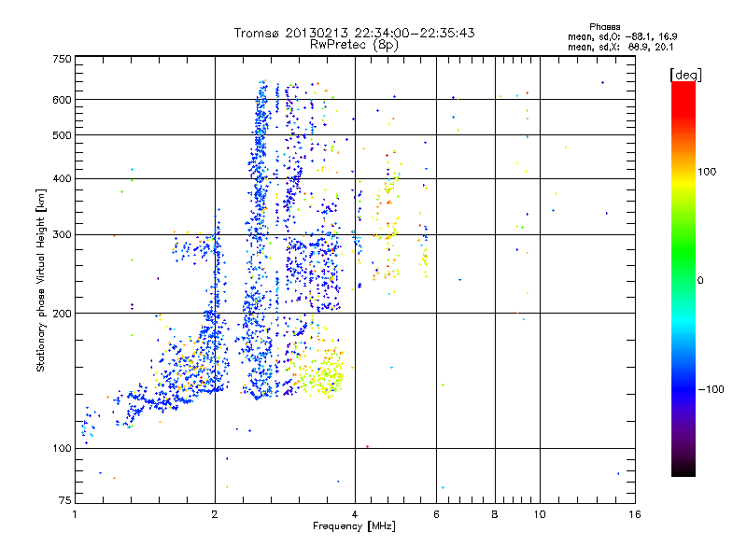Click the x-axis tick label '4'

pyautogui.click(x=355, y=514)
